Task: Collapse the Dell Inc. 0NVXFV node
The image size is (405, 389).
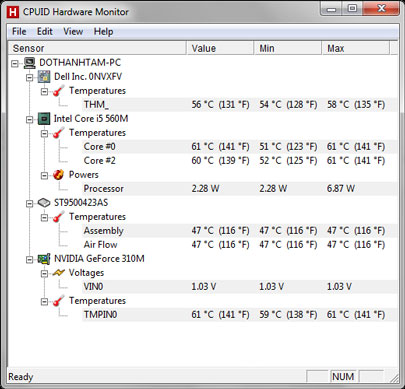Action: coord(30,77)
